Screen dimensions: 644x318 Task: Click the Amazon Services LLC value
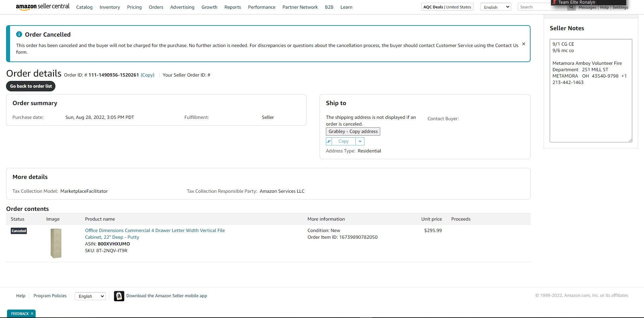(x=282, y=191)
